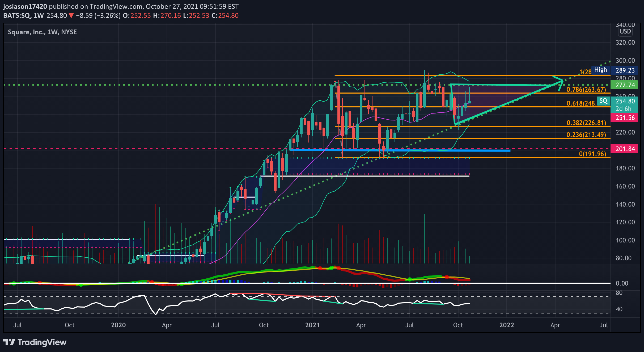Click the 40 level label in the RSI pane
Image resolution: width=644 pixels, height=352 pixels.
619,309
